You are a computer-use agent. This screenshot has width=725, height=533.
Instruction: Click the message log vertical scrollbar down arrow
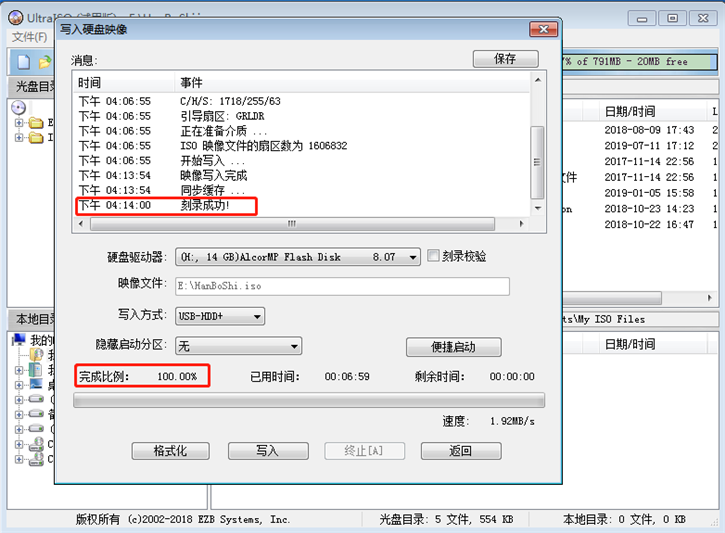coord(538,207)
